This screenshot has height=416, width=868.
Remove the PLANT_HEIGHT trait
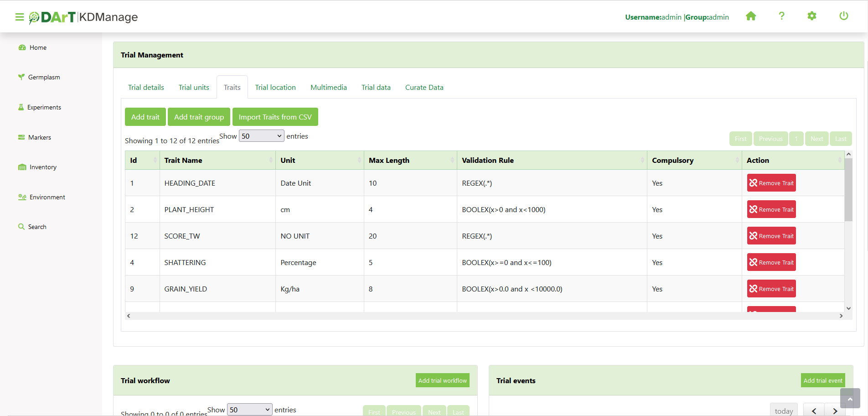tap(771, 209)
